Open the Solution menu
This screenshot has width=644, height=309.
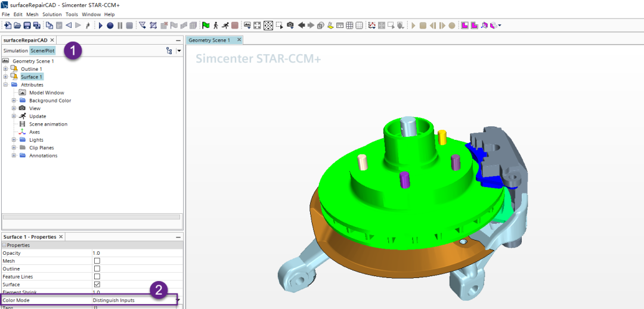(52, 14)
